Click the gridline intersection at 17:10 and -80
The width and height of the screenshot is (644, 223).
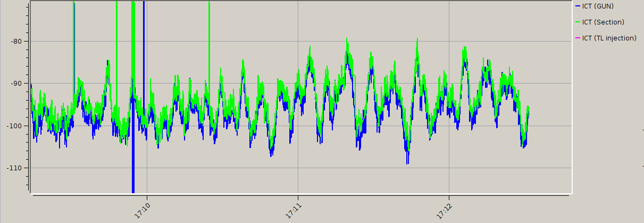[146, 41]
